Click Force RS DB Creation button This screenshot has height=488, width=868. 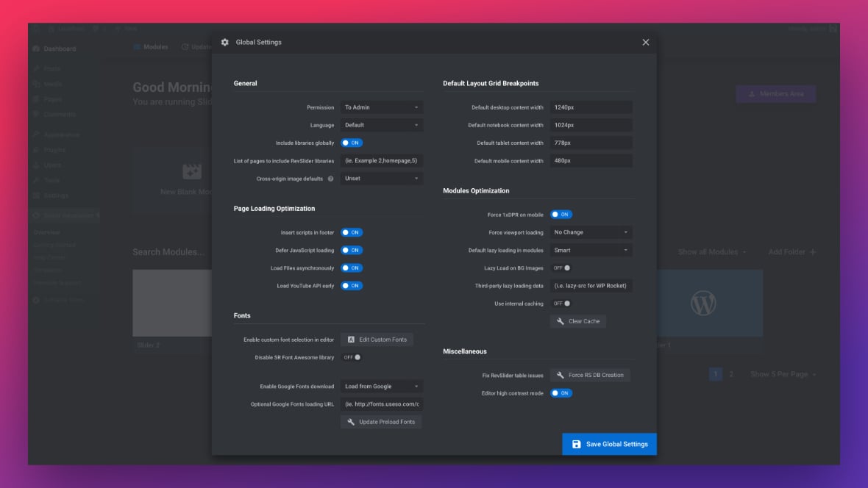(x=590, y=375)
